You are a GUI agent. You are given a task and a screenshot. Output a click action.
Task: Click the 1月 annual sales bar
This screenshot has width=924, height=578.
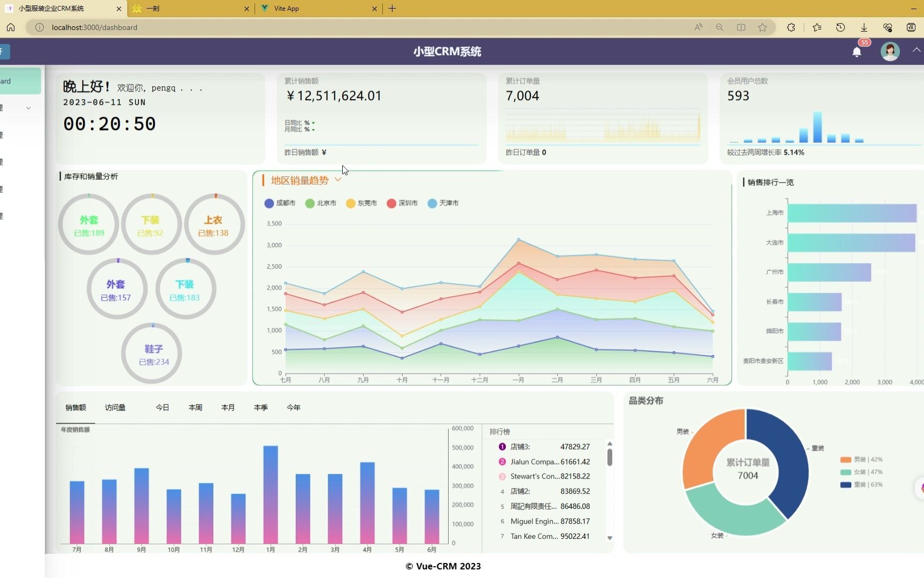click(271, 495)
